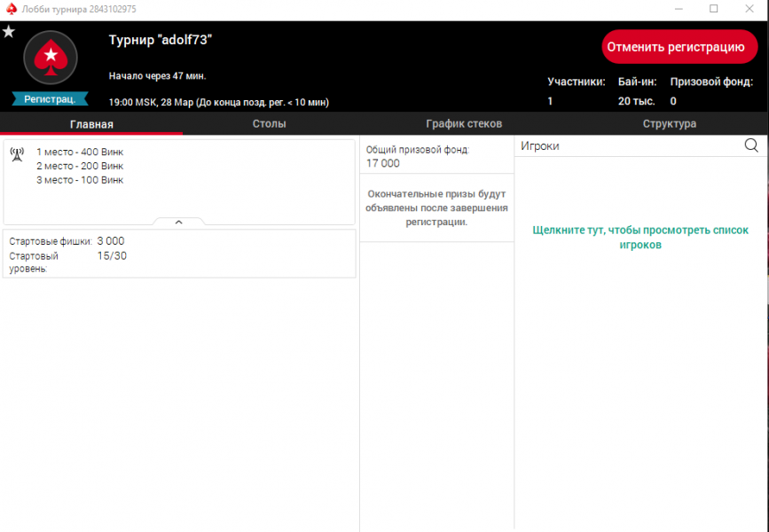Click the magnifier icon in players panel
Screen dimensions: 769x532
[750, 145]
